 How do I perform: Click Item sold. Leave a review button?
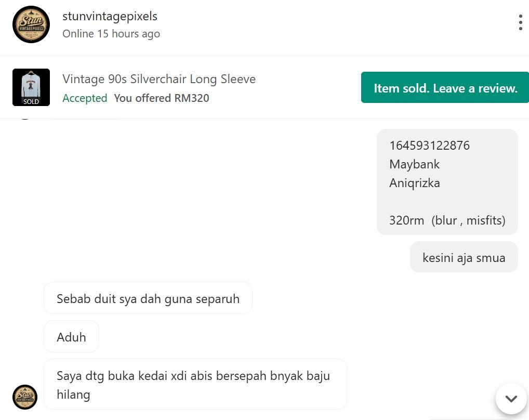445,87
